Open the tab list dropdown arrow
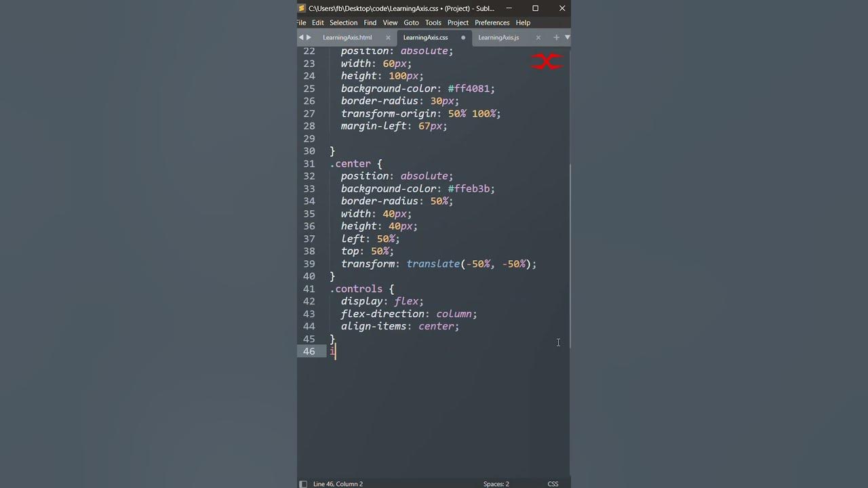 [x=567, y=37]
